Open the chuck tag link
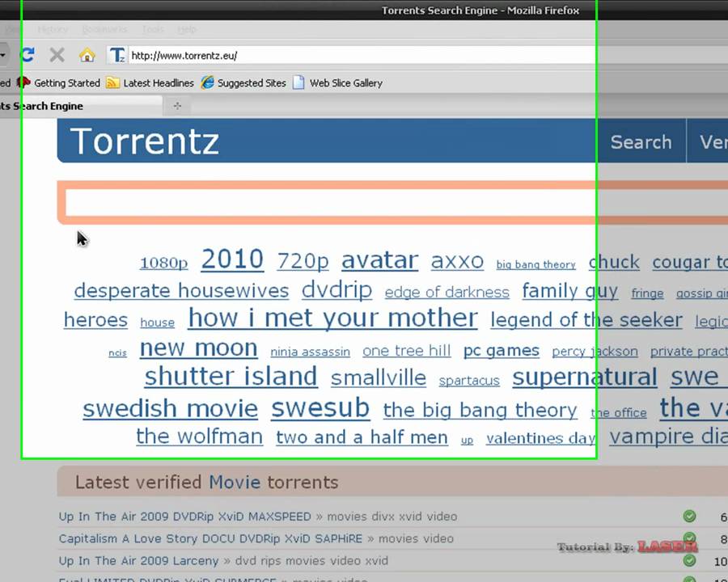The height and width of the screenshot is (582, 728). click(614, 262)
